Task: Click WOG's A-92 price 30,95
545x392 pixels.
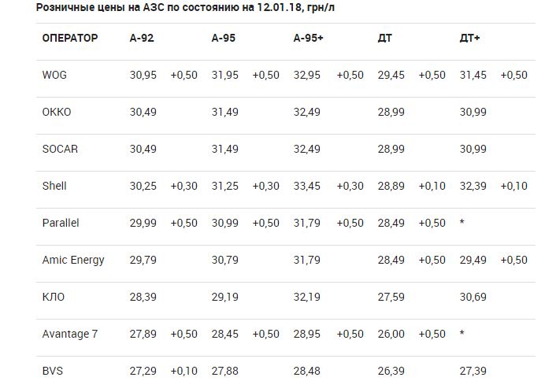Action: point(143,75)
